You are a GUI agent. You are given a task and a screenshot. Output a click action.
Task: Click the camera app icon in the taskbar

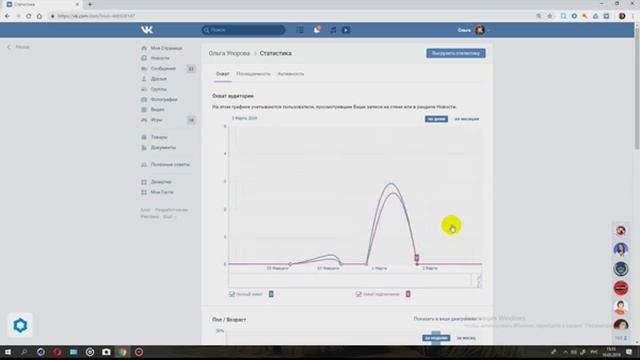(x=106, y=352)
